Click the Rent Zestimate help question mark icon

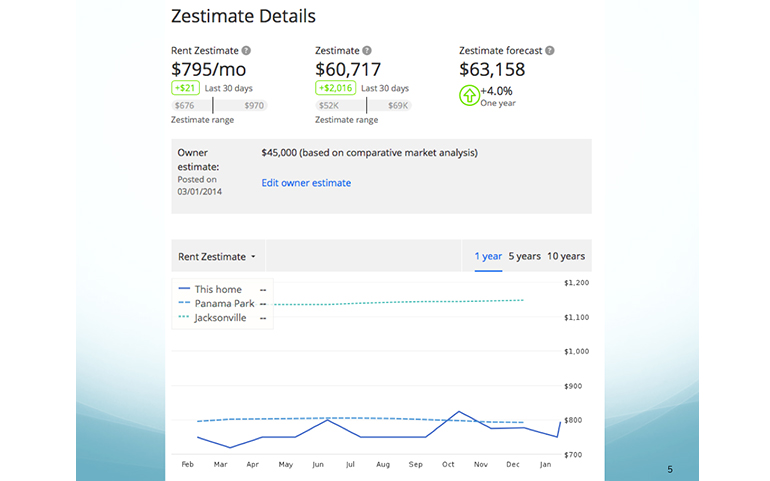click(246, 51)
